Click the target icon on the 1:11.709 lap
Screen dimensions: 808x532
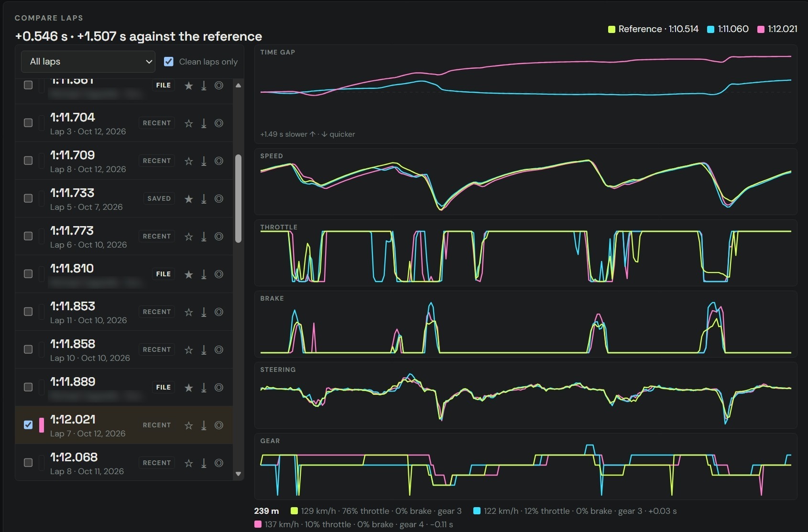point(219,161)
